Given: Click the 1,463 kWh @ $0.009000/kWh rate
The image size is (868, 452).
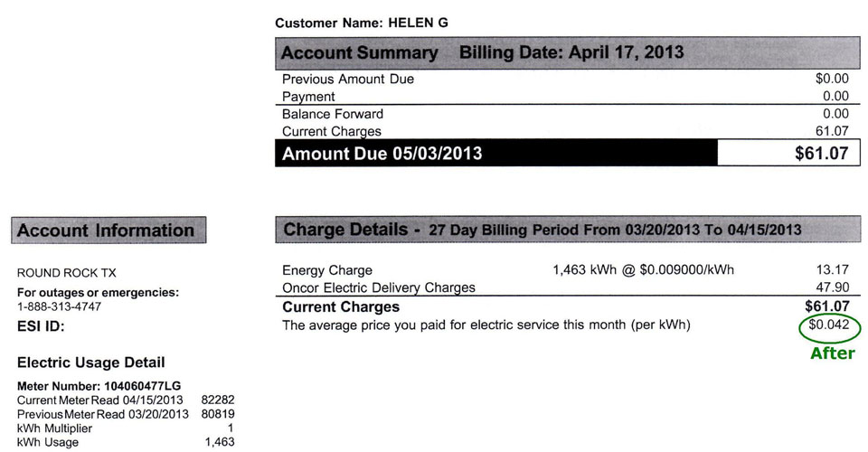Looking at the screenshot, I should (x=643, y=270).
